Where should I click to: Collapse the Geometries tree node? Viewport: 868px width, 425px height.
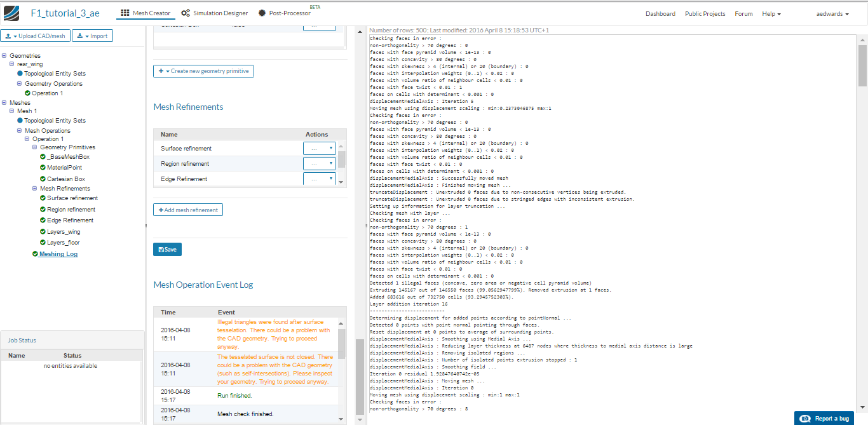(x=5, y=56)
